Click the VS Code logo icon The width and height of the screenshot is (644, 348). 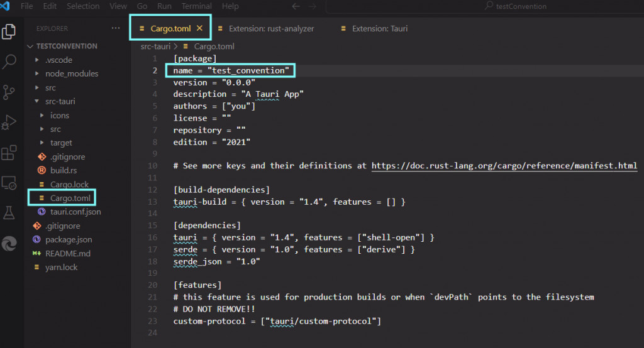pyautogui.click(x=5, y=6)
